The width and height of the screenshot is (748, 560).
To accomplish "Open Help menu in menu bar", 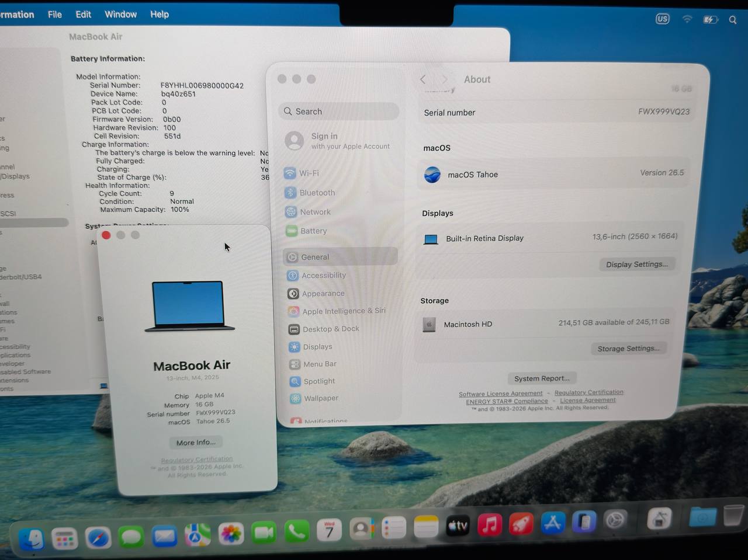I will point(160,14).
